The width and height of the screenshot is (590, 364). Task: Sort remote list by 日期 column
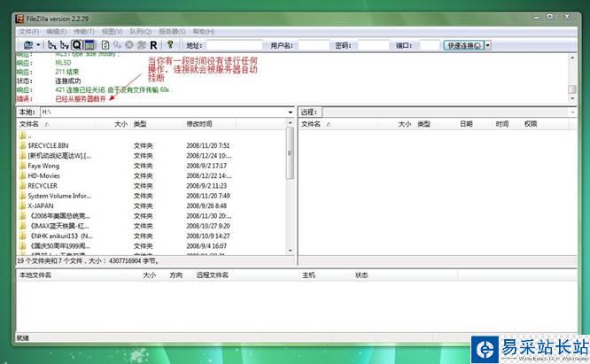pos(466,124)
